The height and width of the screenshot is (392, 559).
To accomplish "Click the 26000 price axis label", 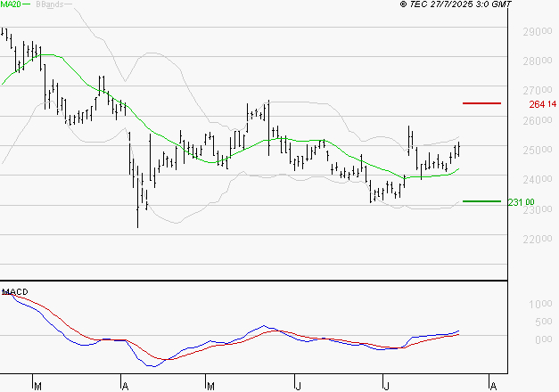I will point(538,121).
